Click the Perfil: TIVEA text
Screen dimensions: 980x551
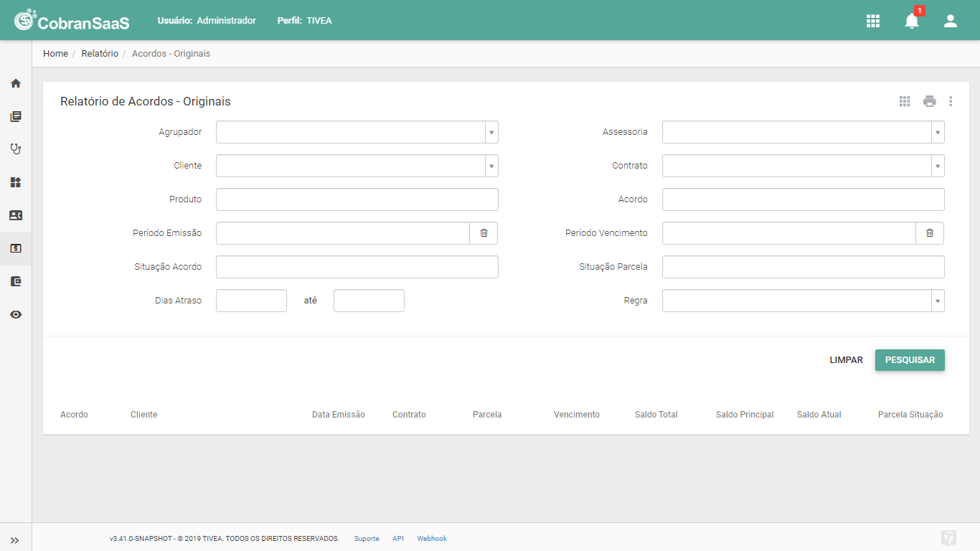(304, 21)
